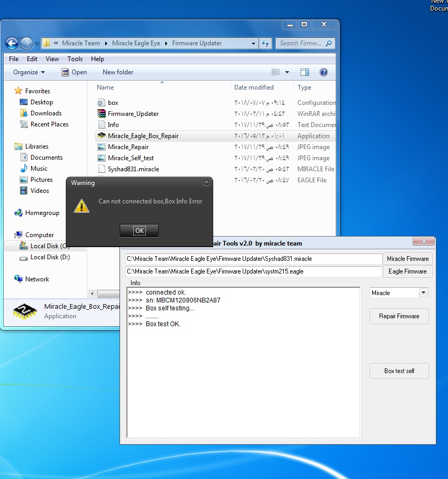Open the Edit menu in Explorer
This screenshot has height=479, width=448.
(x=32, y=59)
